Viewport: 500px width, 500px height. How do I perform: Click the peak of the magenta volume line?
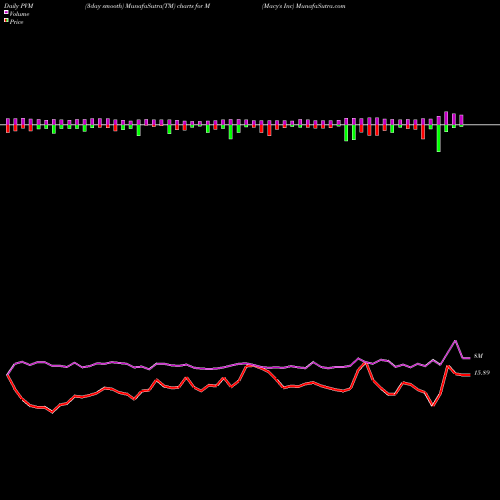coord(455,341)
